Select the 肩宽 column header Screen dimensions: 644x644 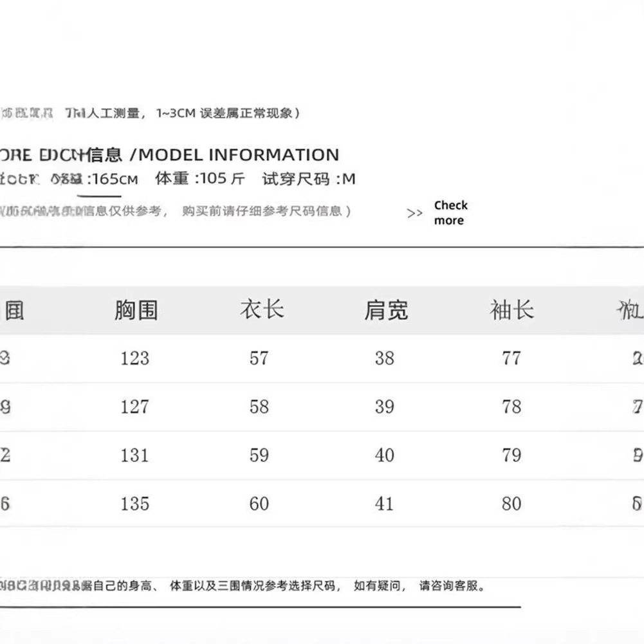[x=386, y=310]
